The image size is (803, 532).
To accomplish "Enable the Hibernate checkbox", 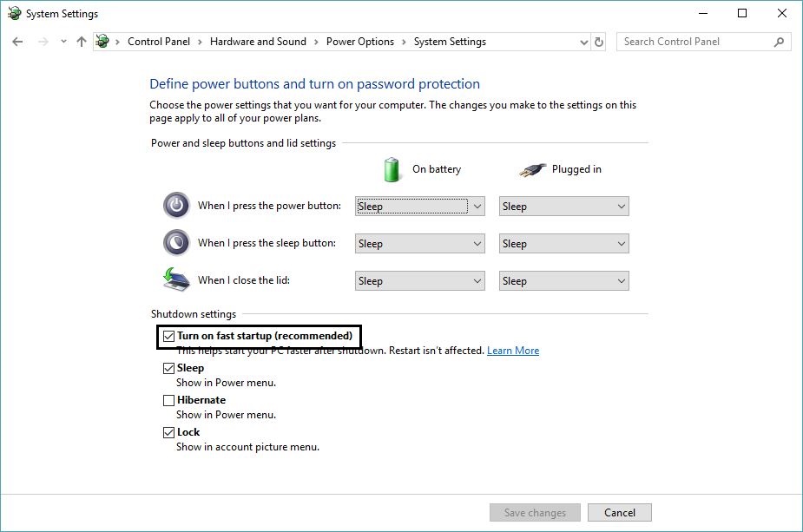I will point(169,400).
